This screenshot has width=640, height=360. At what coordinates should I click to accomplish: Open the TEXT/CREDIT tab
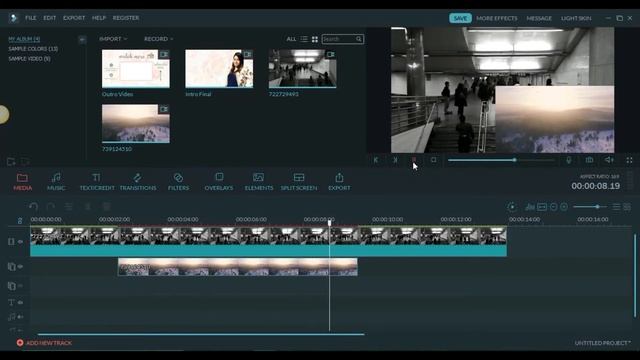coord(97,182)
